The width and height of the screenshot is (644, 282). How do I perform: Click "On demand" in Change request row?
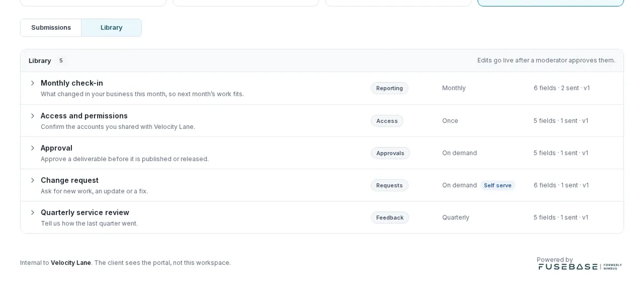click(459, 185)
